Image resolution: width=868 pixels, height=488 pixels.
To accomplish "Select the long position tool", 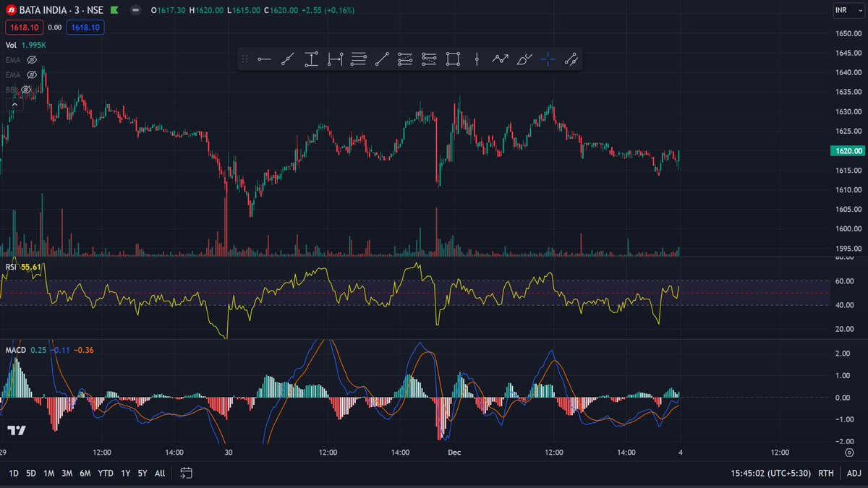I will 405,59.
